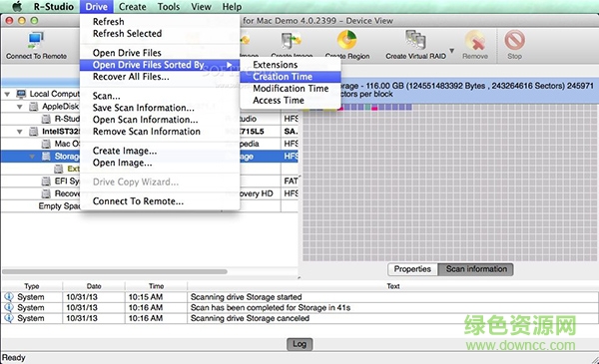Click the Create Image toolbar icon
The height and width of the screenshot is (364, 599).
pyautogui.click(x=292, y=41)
